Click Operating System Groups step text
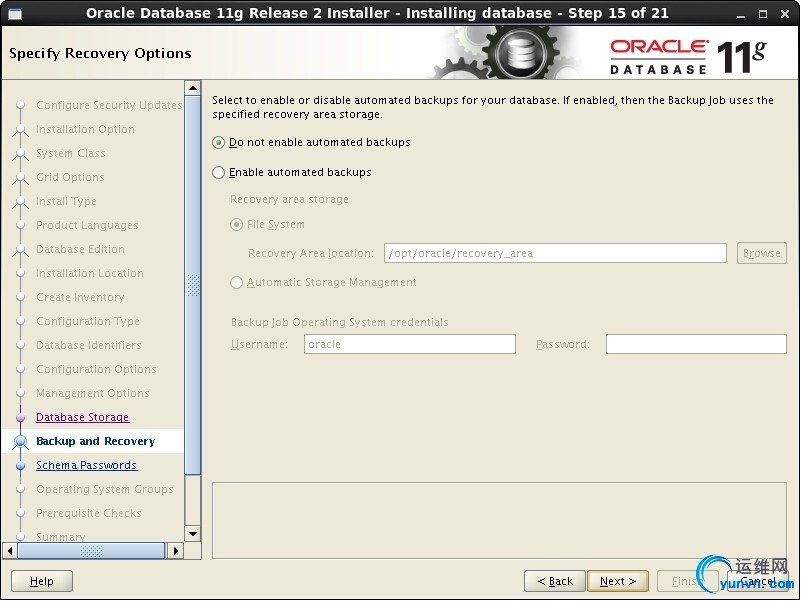 click(x=105, y=490)
